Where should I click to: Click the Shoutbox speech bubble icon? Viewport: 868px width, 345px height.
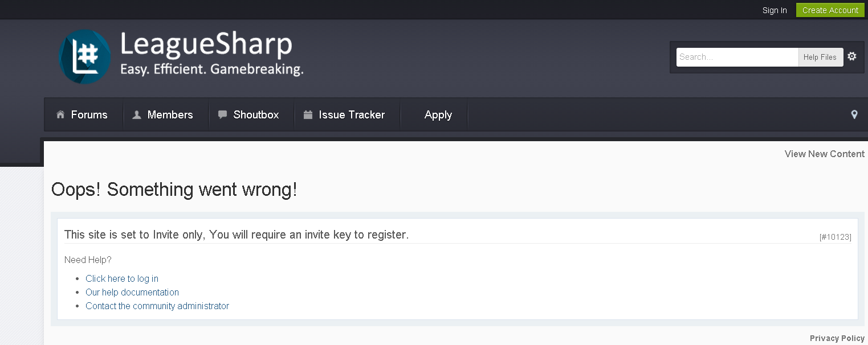tap(222, 114)
